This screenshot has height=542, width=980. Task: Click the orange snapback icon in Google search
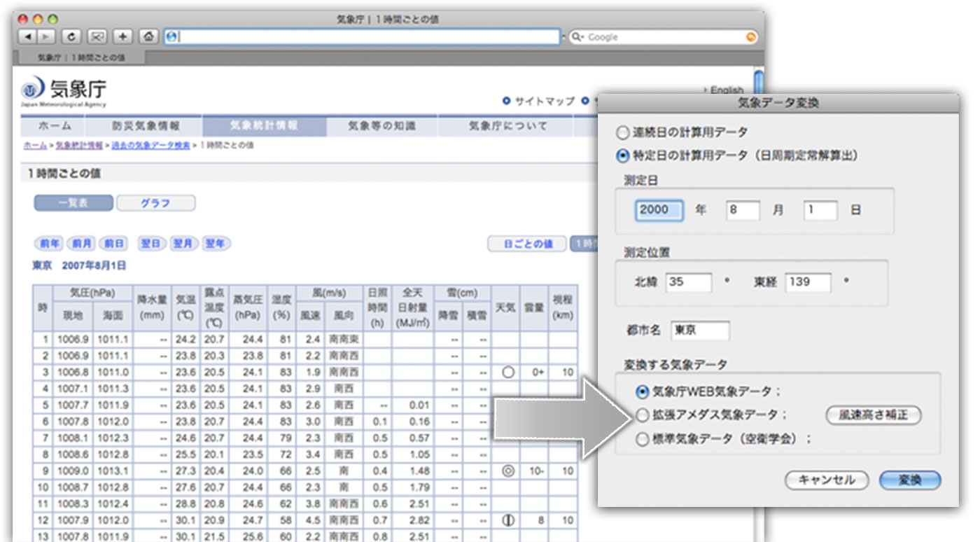[751, 37]
